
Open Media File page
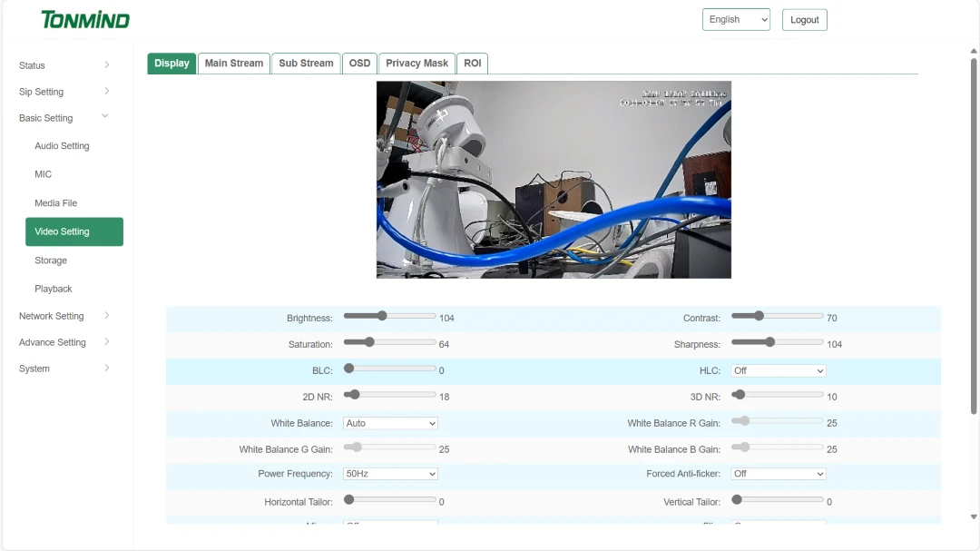(x=55, y=202)
